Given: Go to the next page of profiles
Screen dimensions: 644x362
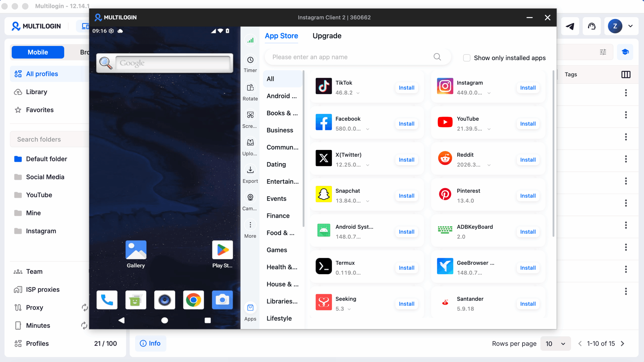Looking at the screenshot, I should pyautogui.click(x=622, y=344).
